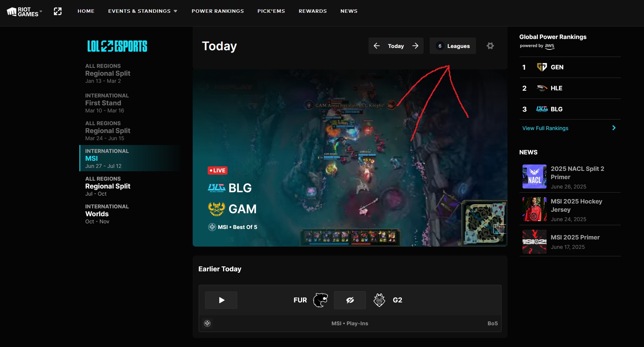The height and width of the screenshot is (347, 644).
Task: Open the Riot Games dropdown arrow
Action: [x=41, y=11]
